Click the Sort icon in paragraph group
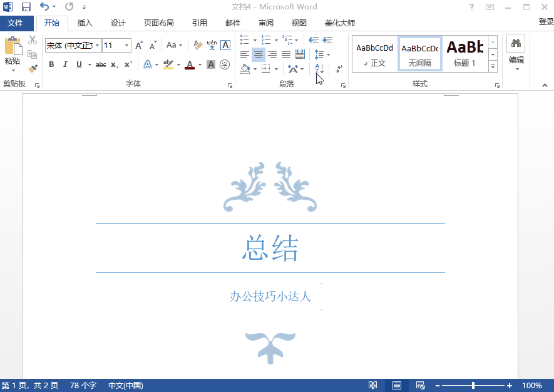Screen dimensions: 554x392 [319, 69]
